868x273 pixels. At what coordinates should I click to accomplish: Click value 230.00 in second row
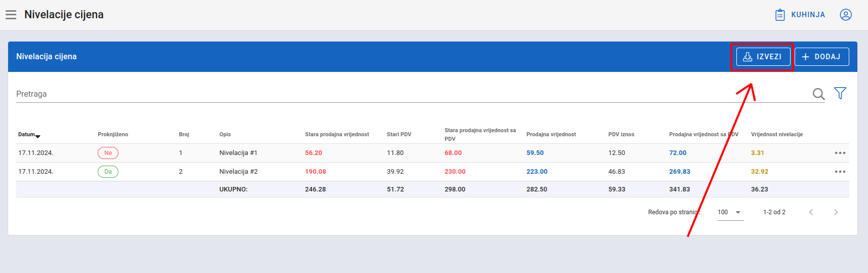(x=455, y=172)
